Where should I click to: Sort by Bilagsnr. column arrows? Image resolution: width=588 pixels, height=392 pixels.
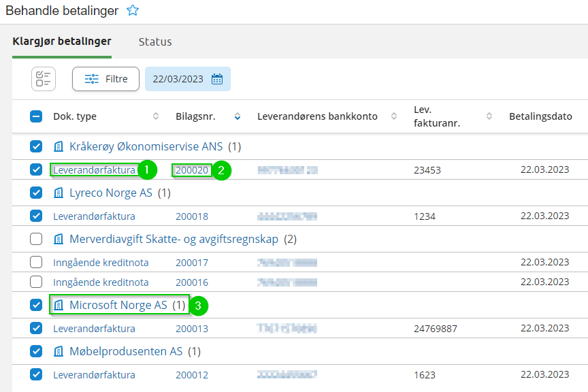238,116
